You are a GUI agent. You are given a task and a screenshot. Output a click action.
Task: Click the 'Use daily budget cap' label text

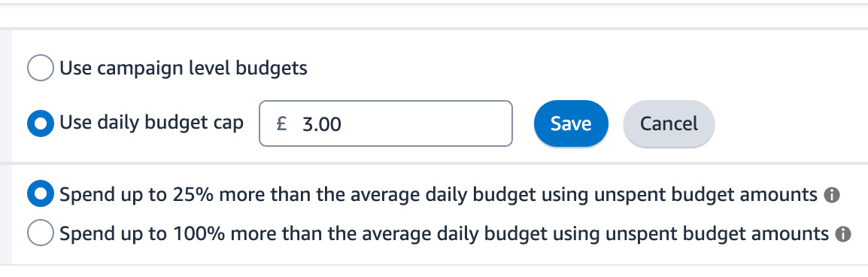coord(152,123)
